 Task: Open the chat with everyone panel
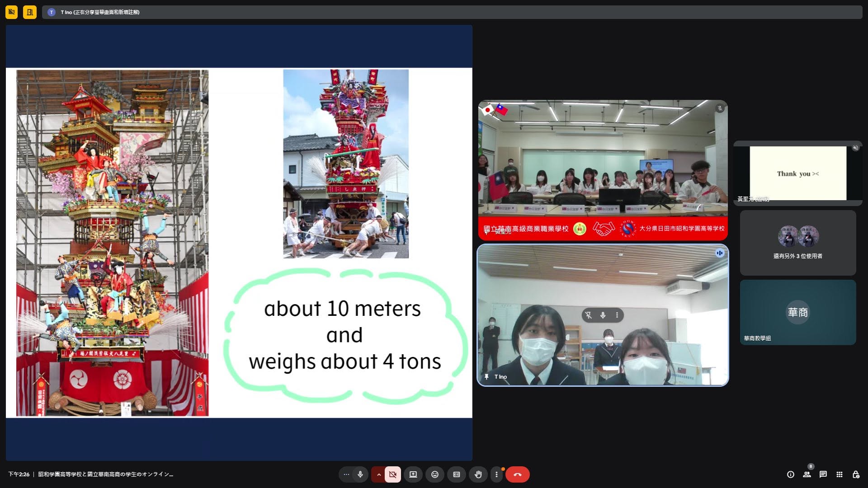coord(823,474)
